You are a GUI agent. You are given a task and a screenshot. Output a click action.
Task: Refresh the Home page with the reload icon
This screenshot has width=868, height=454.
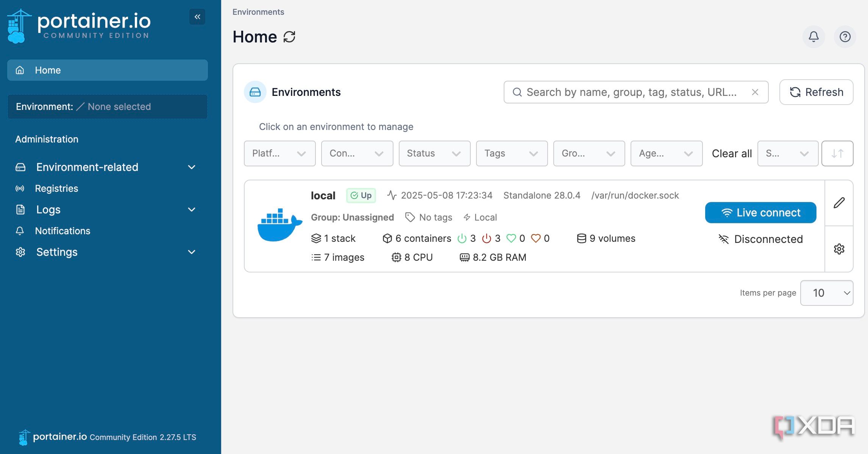[289, 37]
